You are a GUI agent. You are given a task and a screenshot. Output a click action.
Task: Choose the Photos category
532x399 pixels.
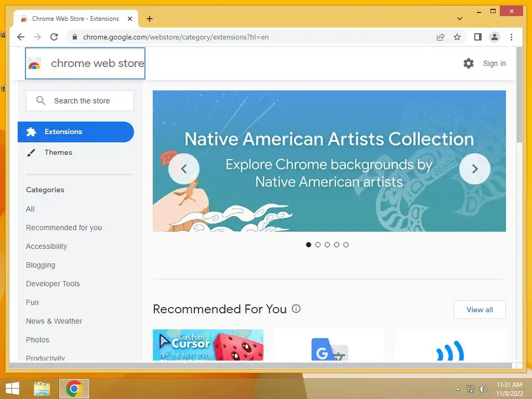[x=37, y=340]
